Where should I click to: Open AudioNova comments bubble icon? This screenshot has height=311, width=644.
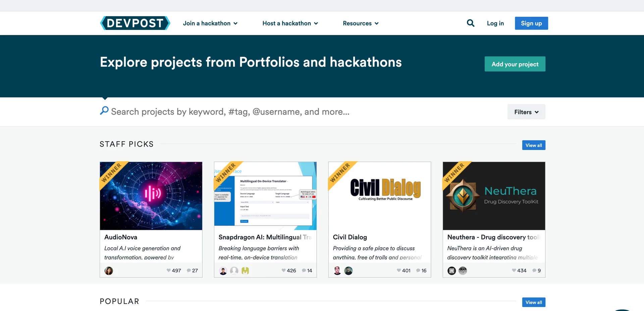[189, 270]
